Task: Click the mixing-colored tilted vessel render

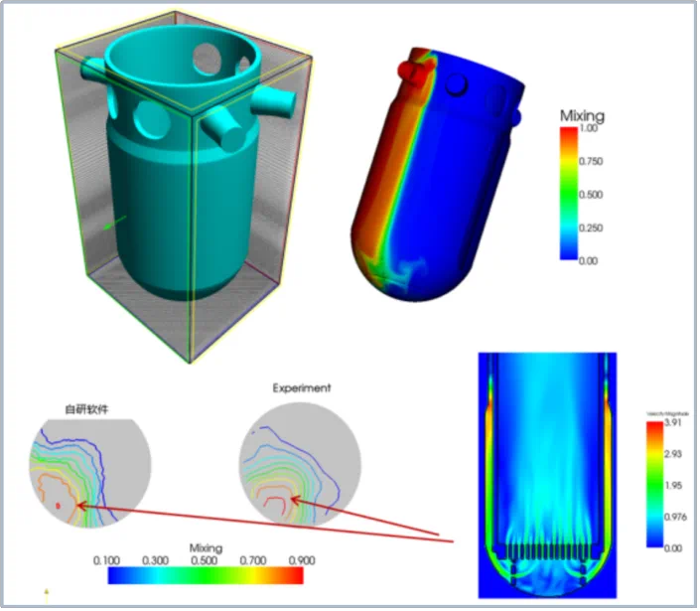Action: [437, 174]
